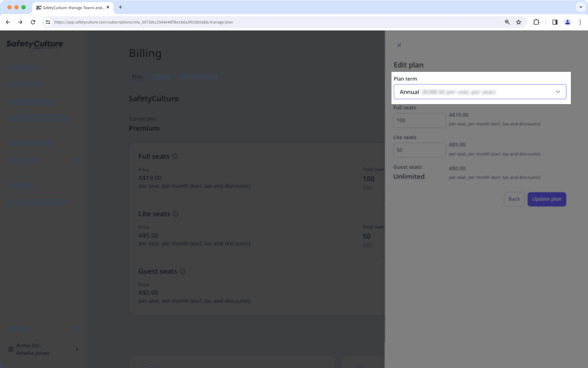Click the SafetyCulture logo

(x=34, y=44)
